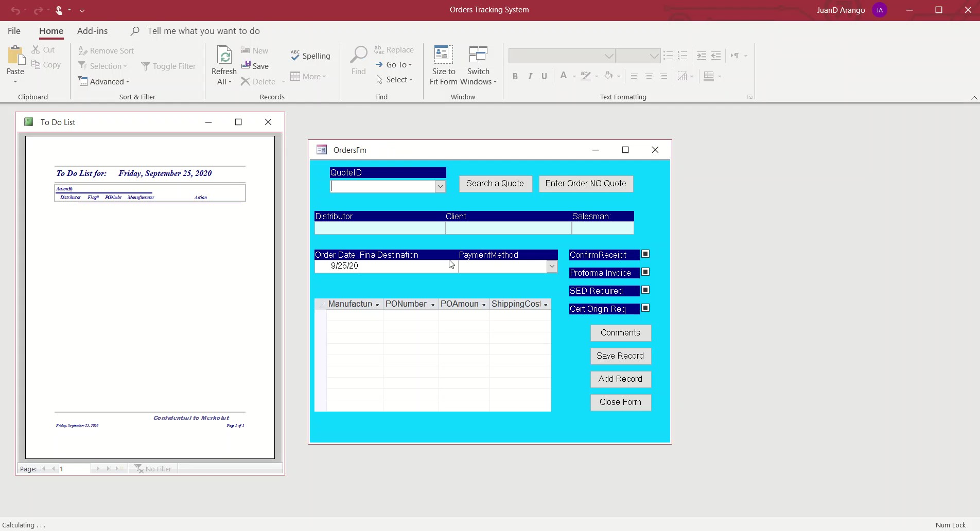Click the Replace icon
980x531 pixels.
(379, 49)
